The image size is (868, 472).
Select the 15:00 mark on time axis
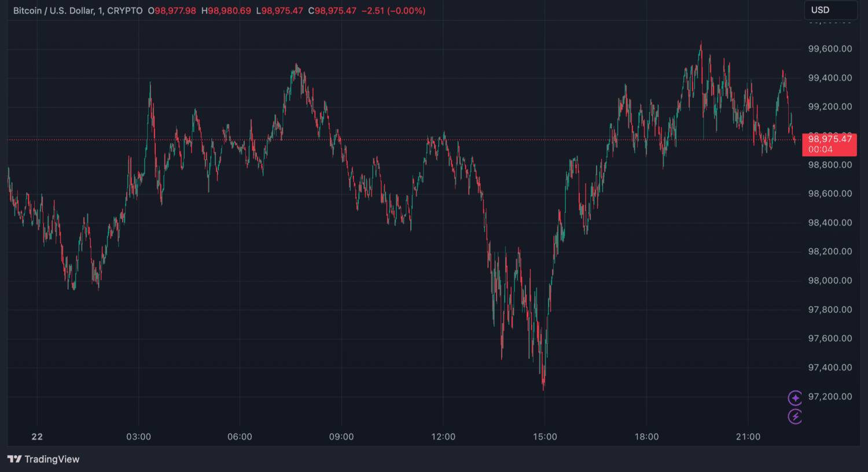pyautogui.click(x=545, y=437)
